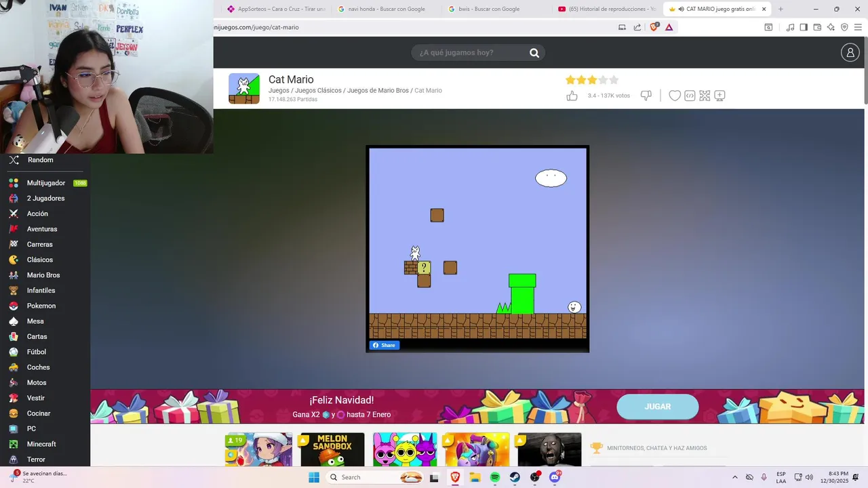Image resolution: width=868 pixels, height=488 pixels.
Task: Open Mario Bros category
Action: pos(45,275)
